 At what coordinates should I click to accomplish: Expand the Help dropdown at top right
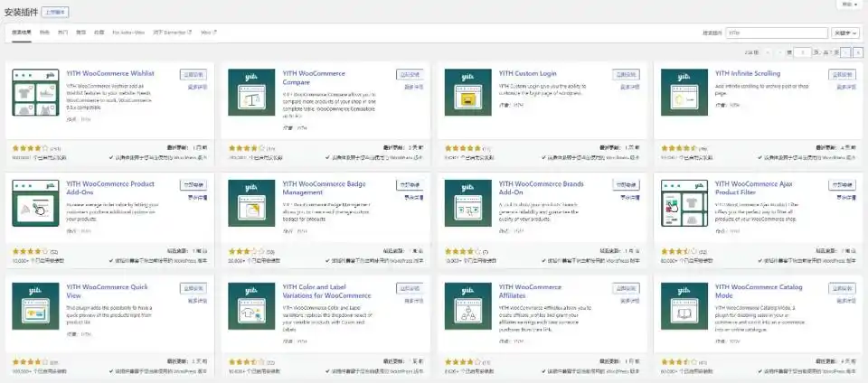coord(853,4)
